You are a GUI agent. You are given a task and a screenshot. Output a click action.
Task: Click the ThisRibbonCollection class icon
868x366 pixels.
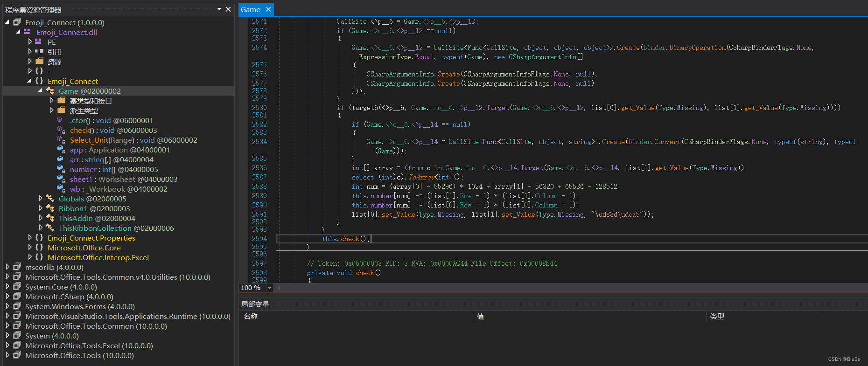(x=50, y=228)
